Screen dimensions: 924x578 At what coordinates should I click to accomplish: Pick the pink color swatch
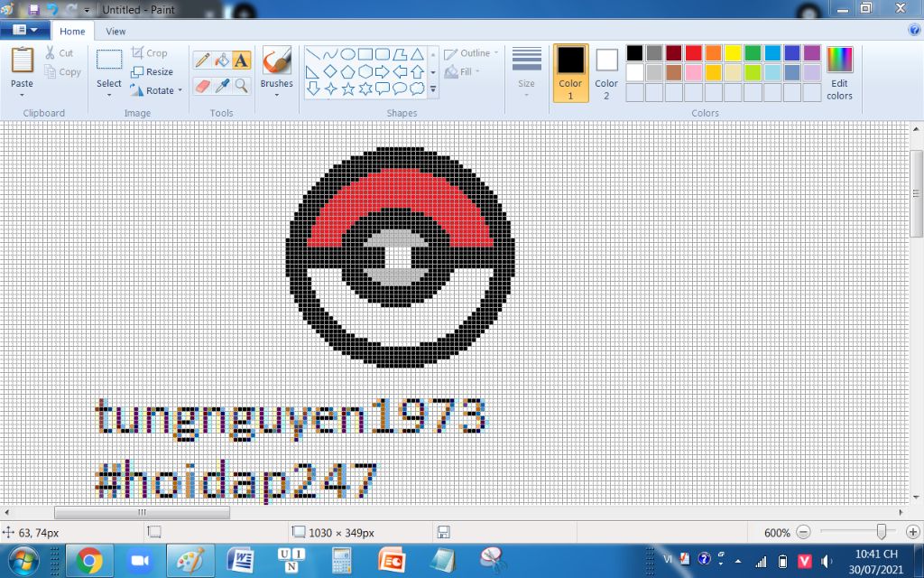pos(694,72)
